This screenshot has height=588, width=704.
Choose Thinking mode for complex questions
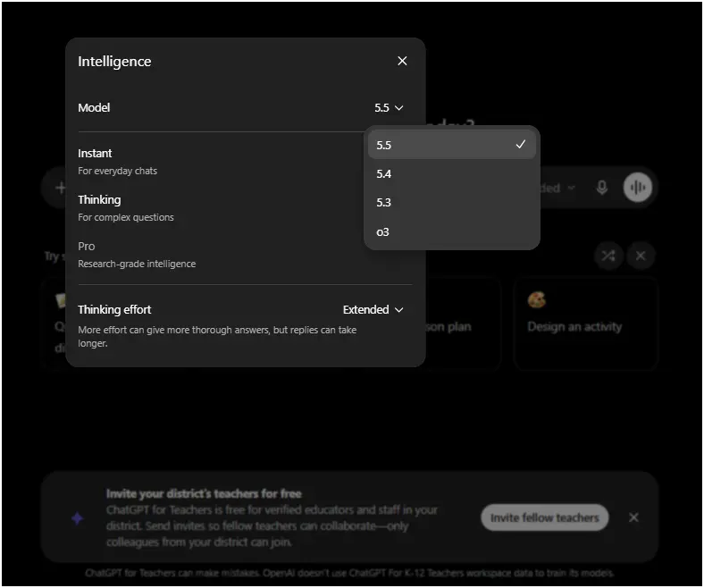pyautogui.click(x=220, y=208)
